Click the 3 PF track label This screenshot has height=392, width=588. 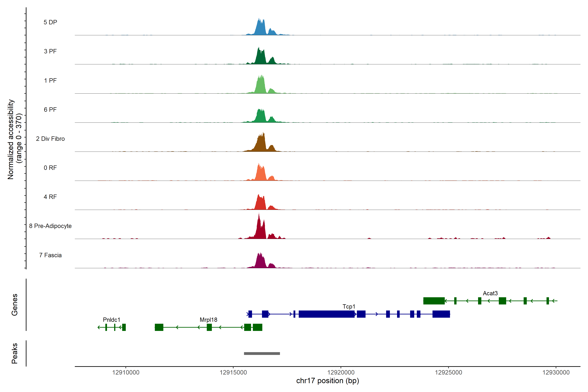coord(50,51)
